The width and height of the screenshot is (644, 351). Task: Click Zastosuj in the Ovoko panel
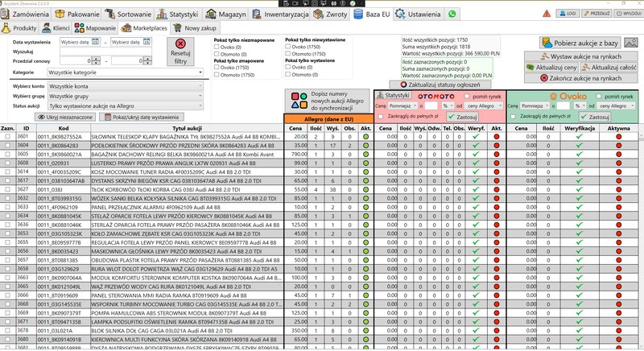(x=595, y=117)
